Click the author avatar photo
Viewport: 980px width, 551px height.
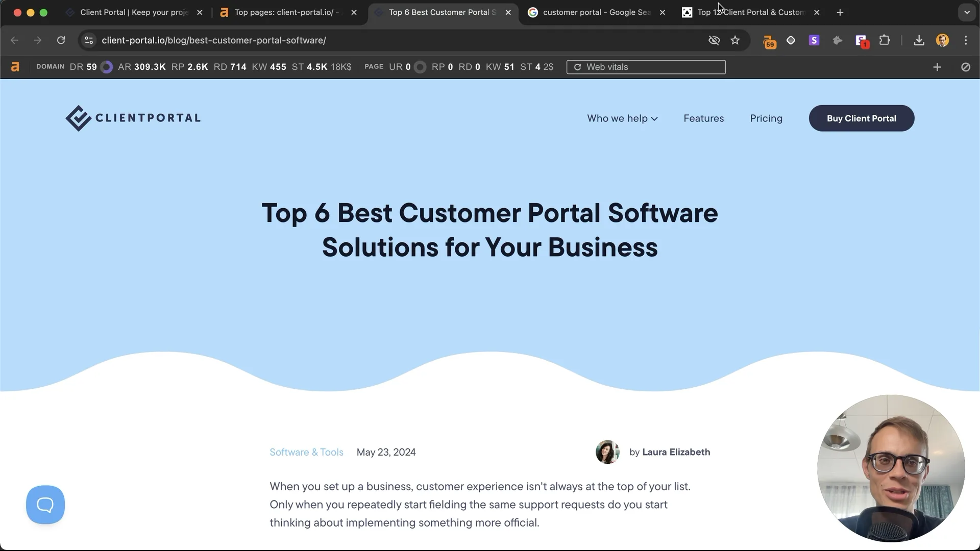pyautogui.click(x=607, y=452)
